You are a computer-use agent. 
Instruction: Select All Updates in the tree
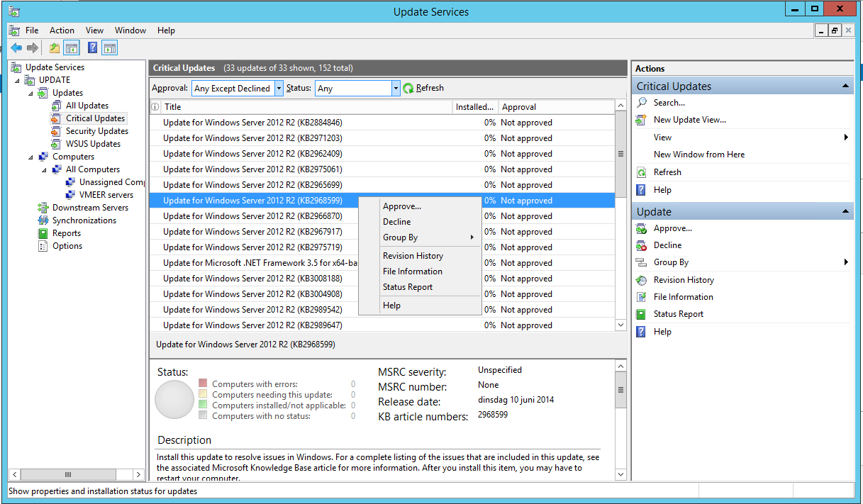coord(87,106)
